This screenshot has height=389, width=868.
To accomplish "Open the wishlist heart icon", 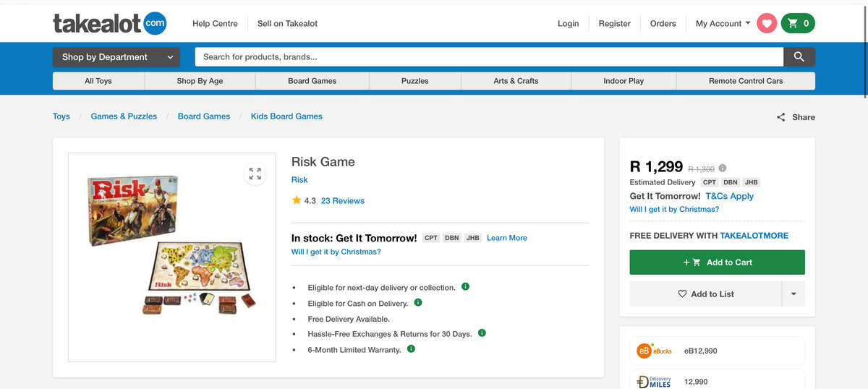I will (x=767, y=24).
